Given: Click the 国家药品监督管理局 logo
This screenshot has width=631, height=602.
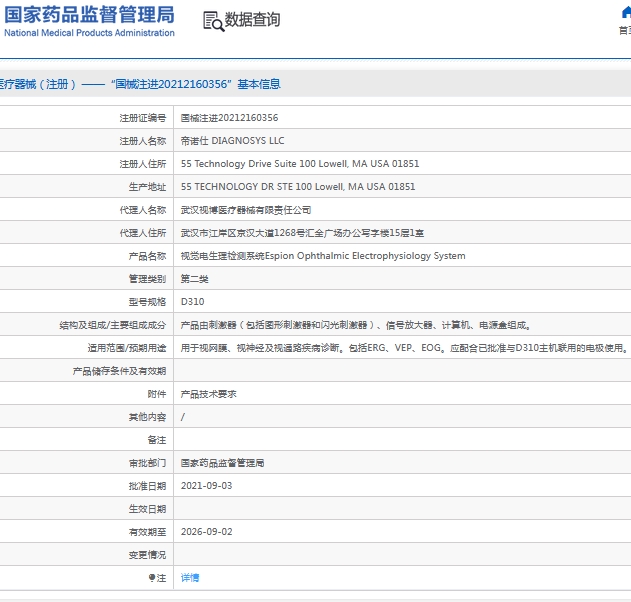Looking at the screenshot, I should pos(89,21).
